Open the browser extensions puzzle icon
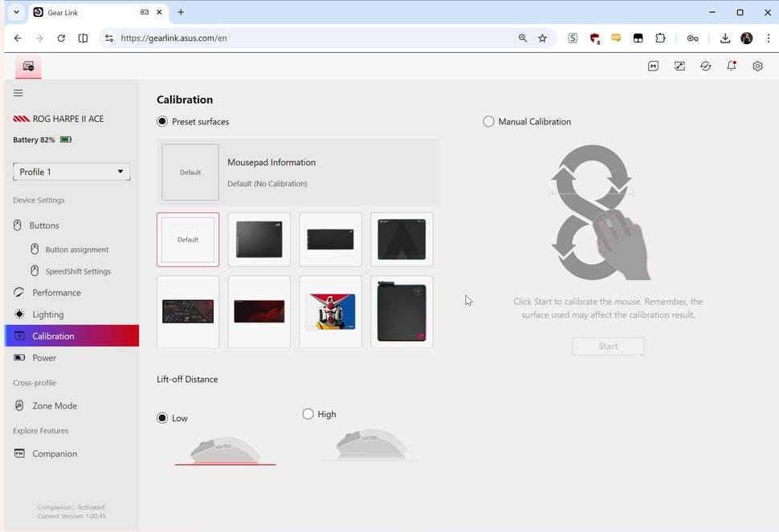 pos(660,38)
